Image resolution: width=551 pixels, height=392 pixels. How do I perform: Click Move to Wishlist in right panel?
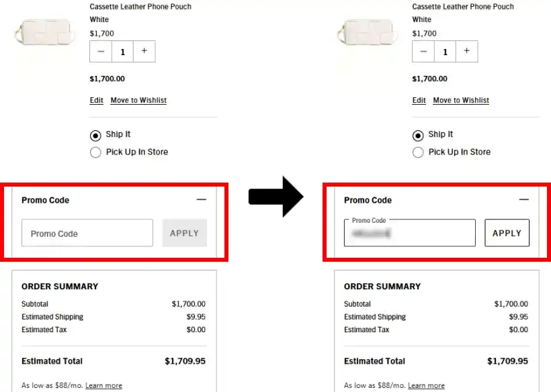[x=461, y=101]
